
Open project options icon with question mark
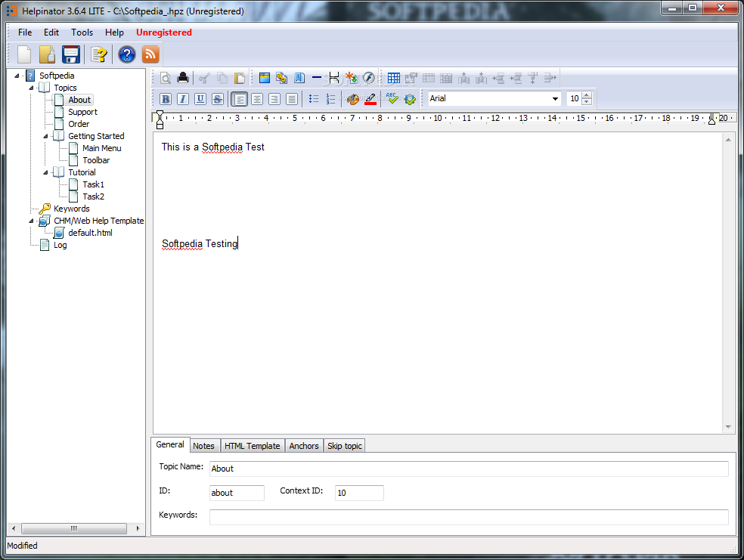99,54
